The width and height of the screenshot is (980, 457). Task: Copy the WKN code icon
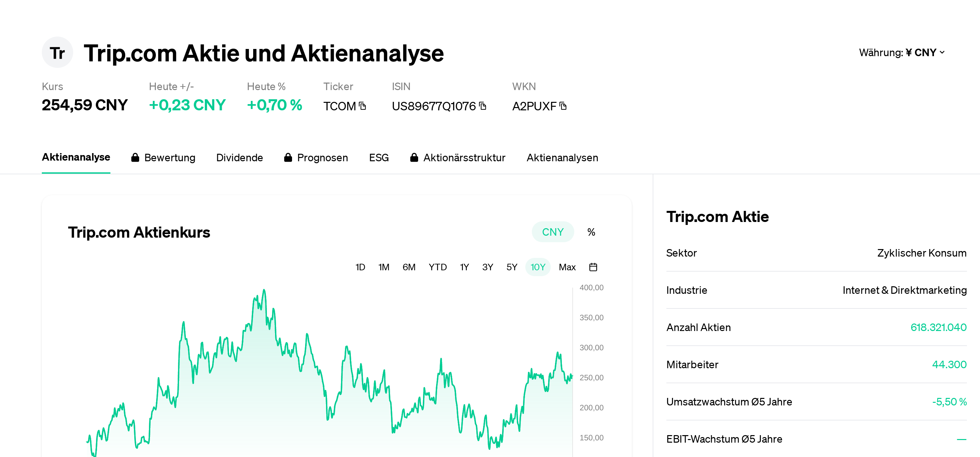pyautogui.click(x=563, y=106)
